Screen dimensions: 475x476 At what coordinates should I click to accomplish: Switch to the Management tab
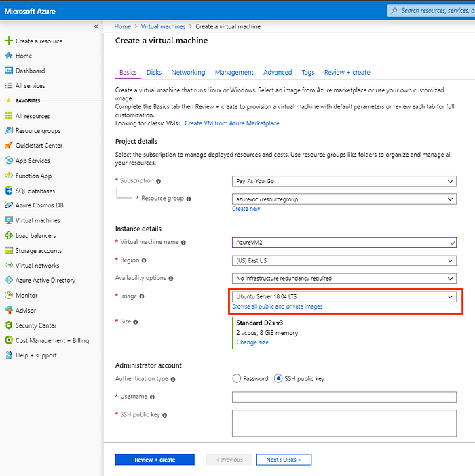point(234,73)
